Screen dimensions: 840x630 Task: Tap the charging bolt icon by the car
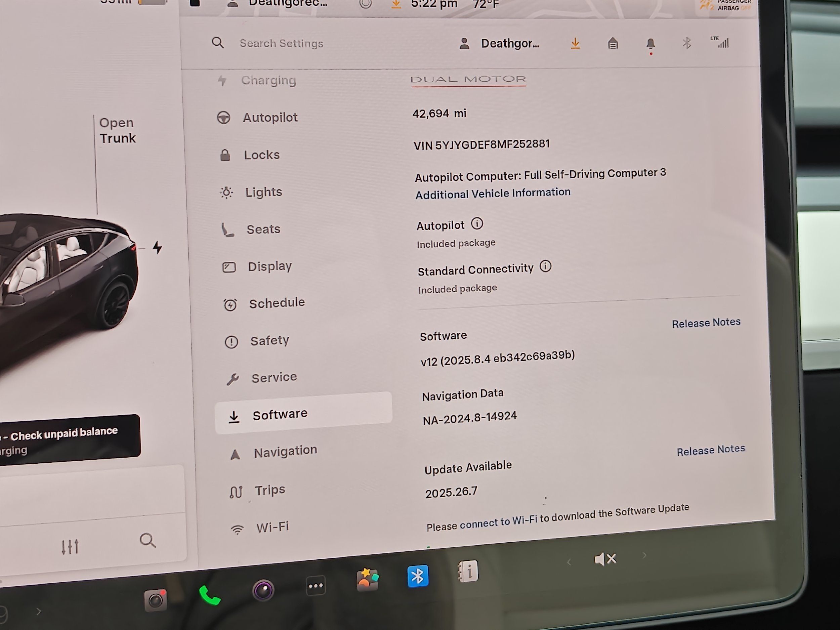click(x=157, y=247)
